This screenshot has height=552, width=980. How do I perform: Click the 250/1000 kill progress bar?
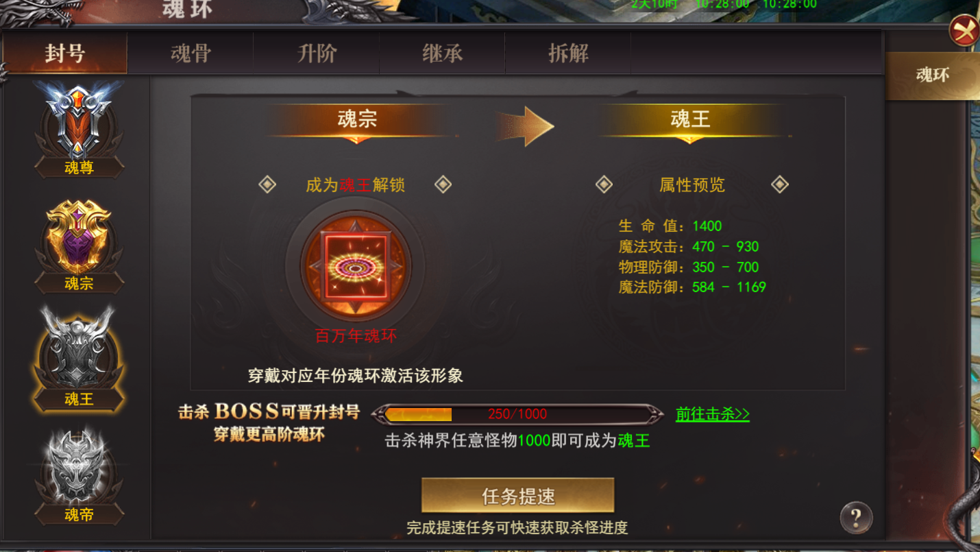[x=518, y=414]
